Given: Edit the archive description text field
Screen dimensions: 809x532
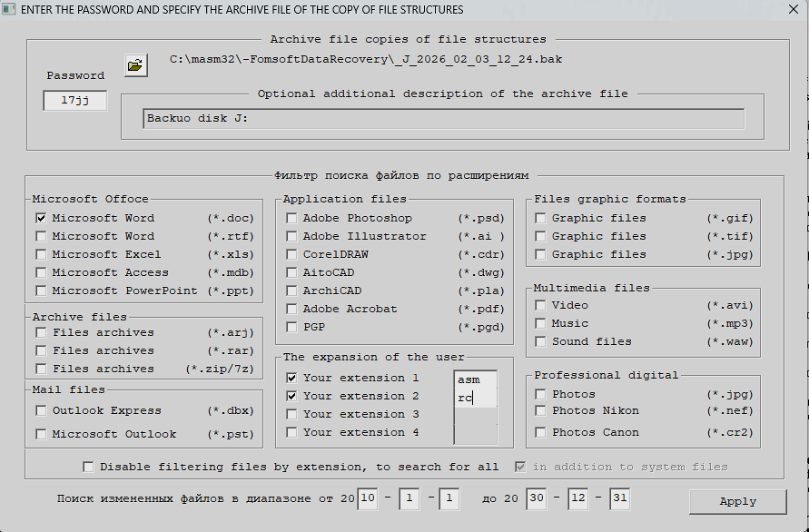Looking at the screenshot, I should click(x=443, y=118).
